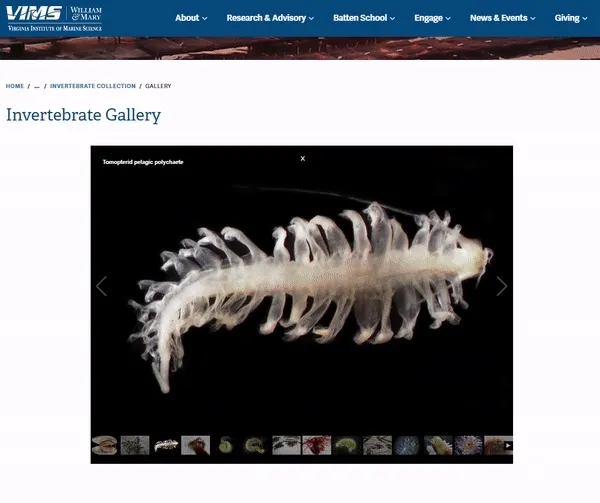Image resolution: width=600 pixels, height=503 pixels.
Task: Show previous gallery image arrow
Action: point(101,286)
